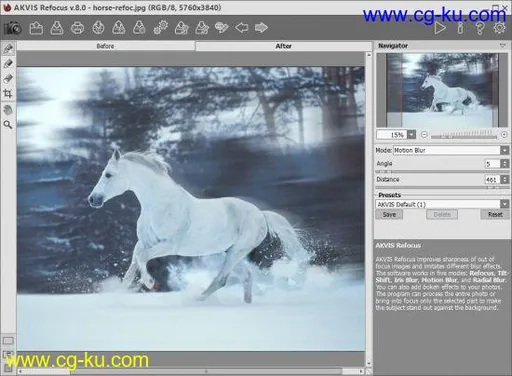The image size is (512, 376).
Task: Click the vertical scrollbar down arrow
Action: pos(369,363)
